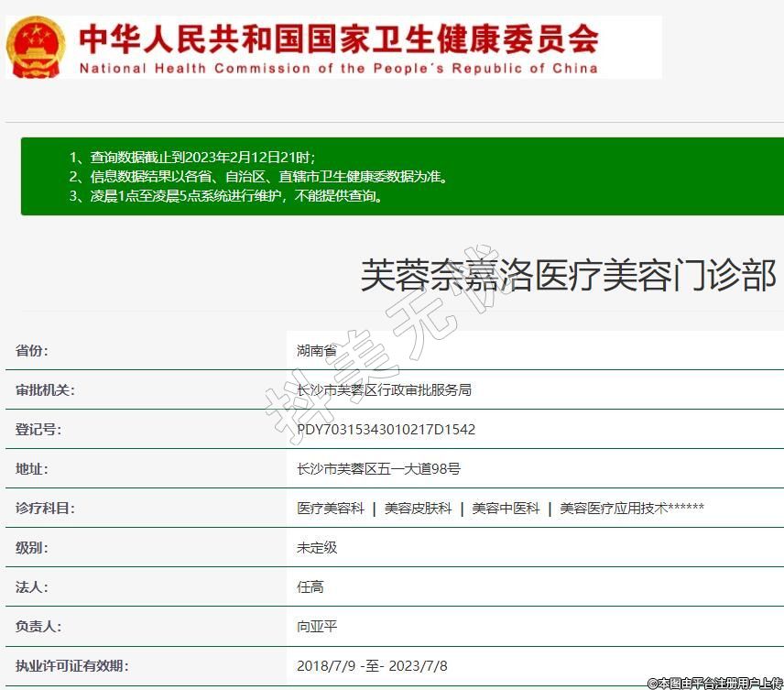Select the second notice line about 卫生健康委数据

pyautogui.click(x=258, y=176)
